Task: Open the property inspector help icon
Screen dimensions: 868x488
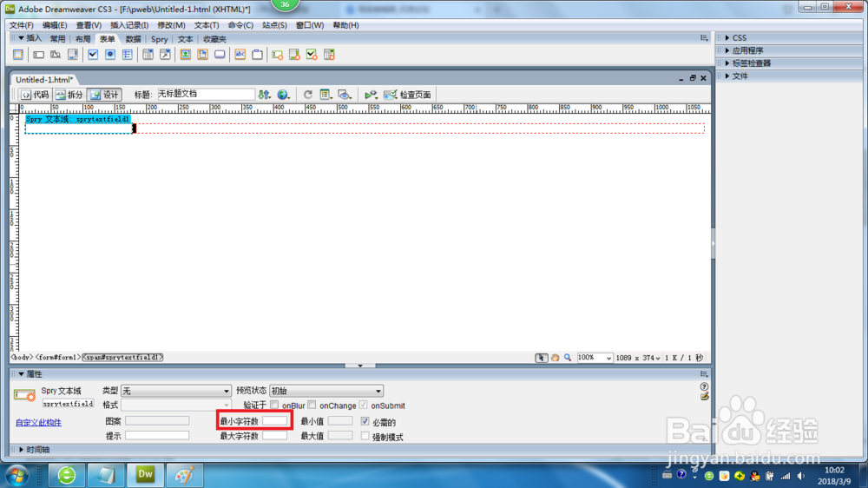Action: pyautogui.click(x=704, y=386)
